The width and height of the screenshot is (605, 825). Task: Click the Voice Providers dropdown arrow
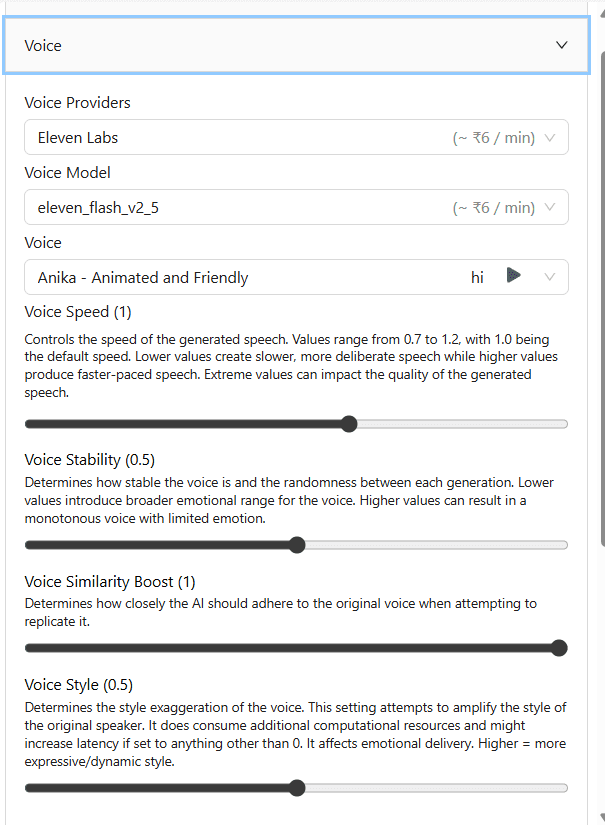click(x=550, y=137)
